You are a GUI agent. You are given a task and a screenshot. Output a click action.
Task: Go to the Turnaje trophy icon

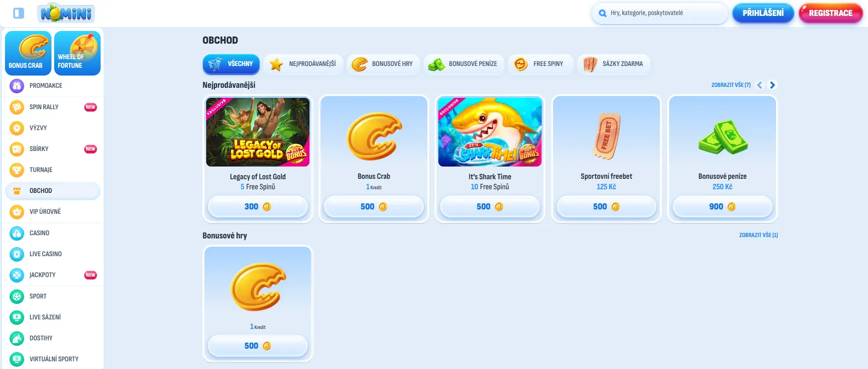pos(17,170)
